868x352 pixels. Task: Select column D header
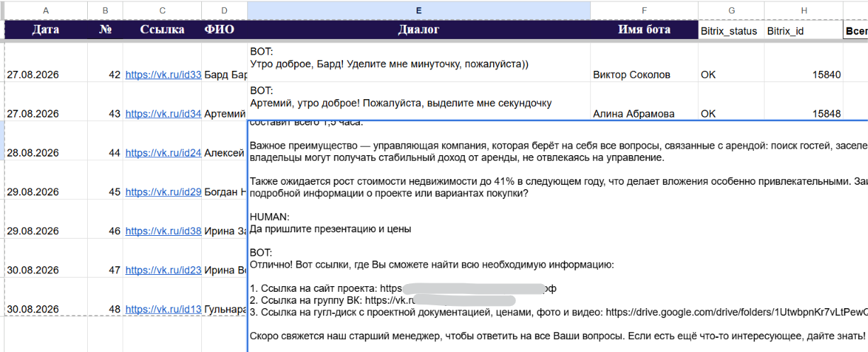tap(225, 10)
